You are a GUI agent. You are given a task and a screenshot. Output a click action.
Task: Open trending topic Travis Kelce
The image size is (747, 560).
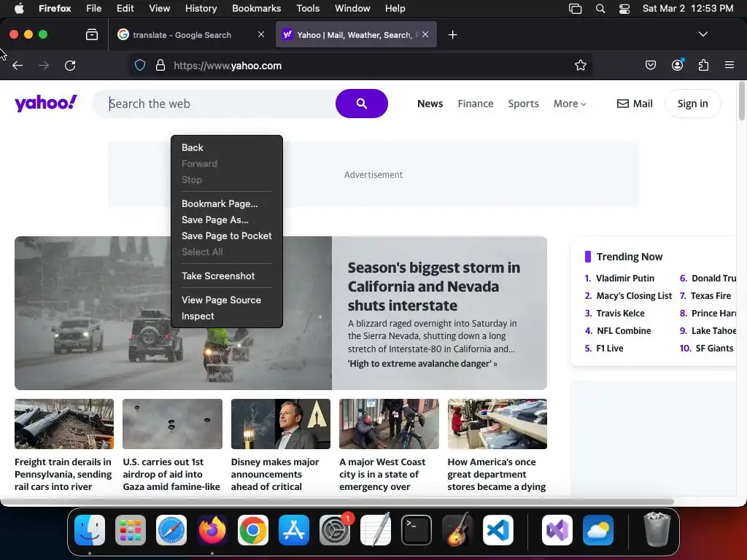[620, 314]
